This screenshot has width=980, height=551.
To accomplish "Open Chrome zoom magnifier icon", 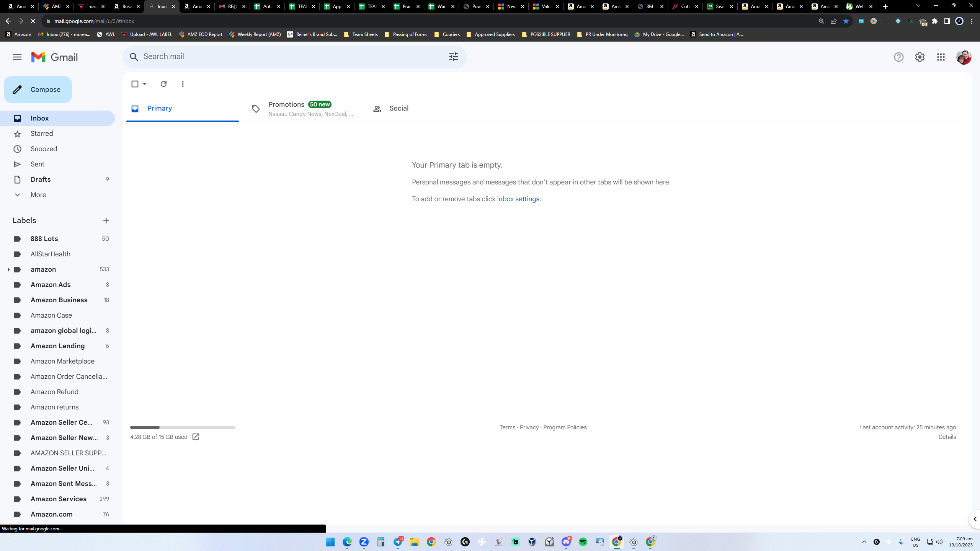I will click(x=822, y=21).
